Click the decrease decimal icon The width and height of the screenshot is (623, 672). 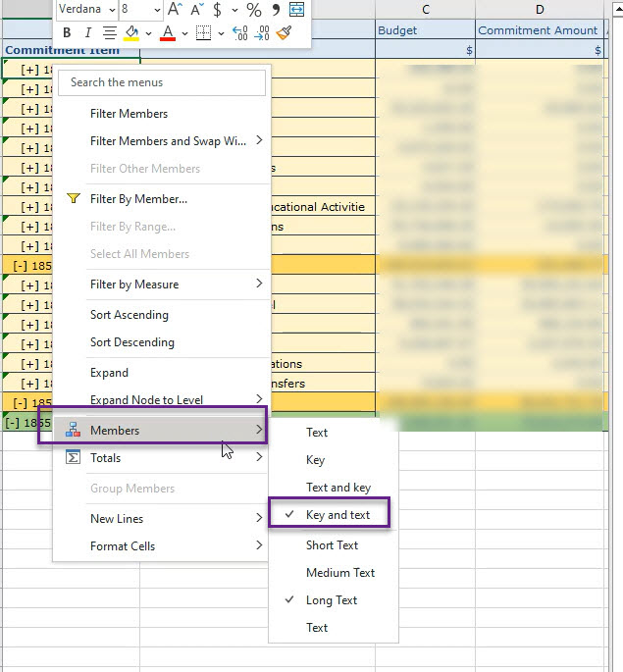tap(262, 32)
